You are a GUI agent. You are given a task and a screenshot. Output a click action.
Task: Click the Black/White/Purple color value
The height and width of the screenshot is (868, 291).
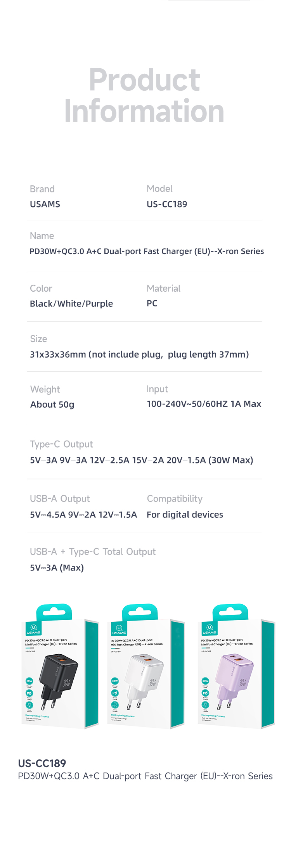pyautogui.click(x=71, y=304)
